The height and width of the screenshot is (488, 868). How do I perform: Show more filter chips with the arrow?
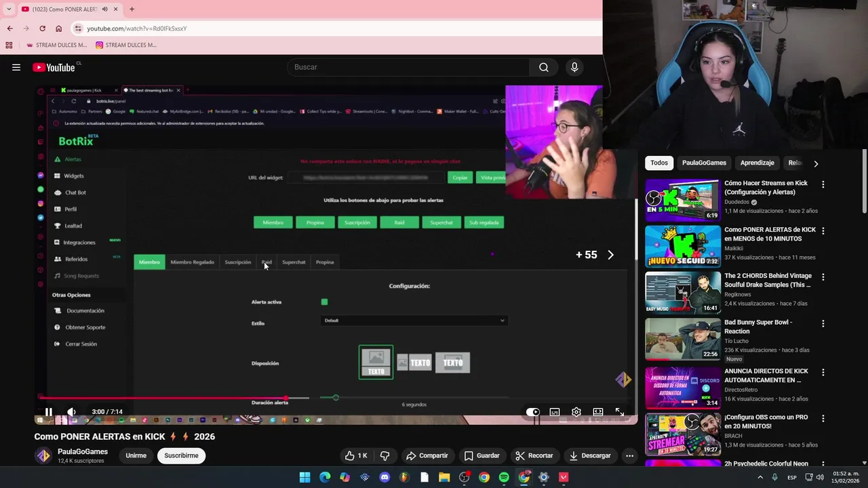815,163
